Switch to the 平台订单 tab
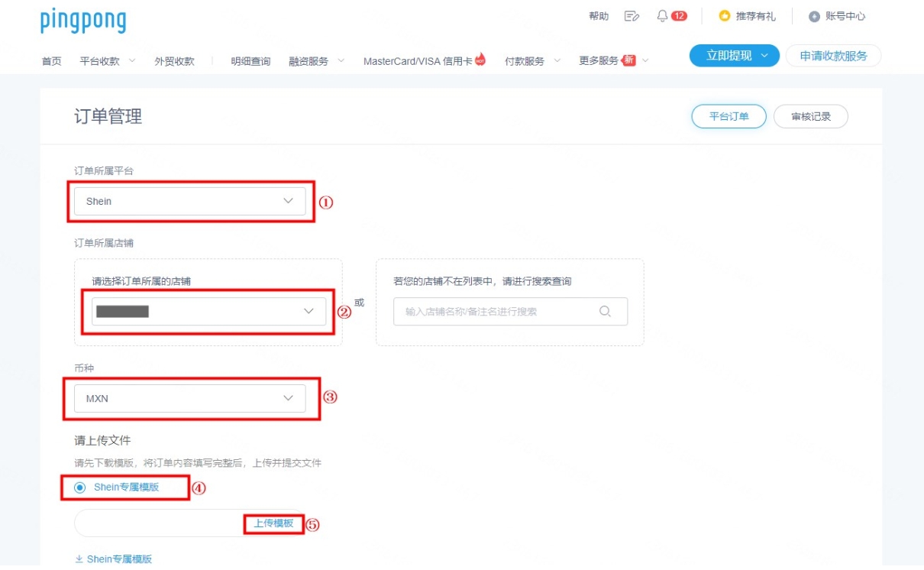The image size is (924, 570). (x=729, y=117)
